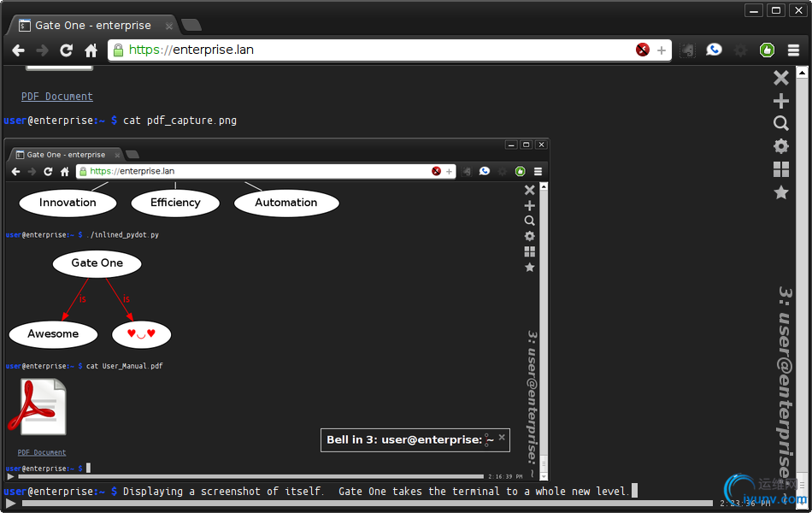Click the small X icon in the embedded sidebar

(x=529, y=190)
